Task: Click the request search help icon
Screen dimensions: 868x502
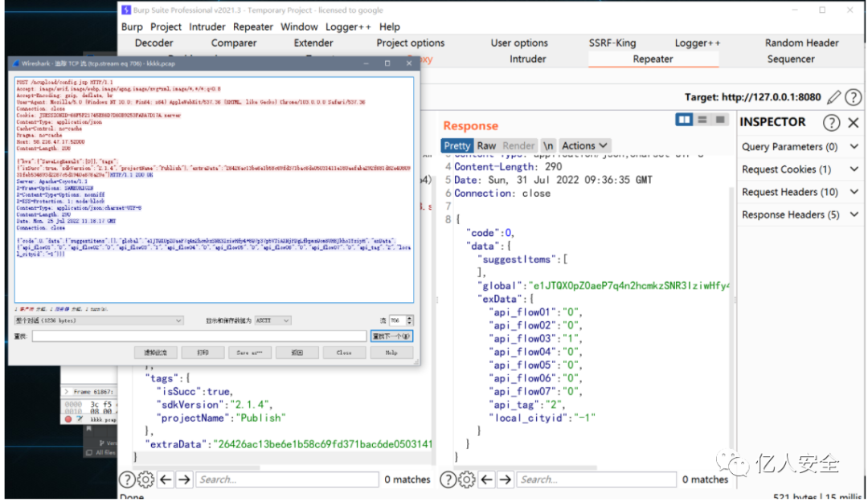Action: tap(127, 480)
